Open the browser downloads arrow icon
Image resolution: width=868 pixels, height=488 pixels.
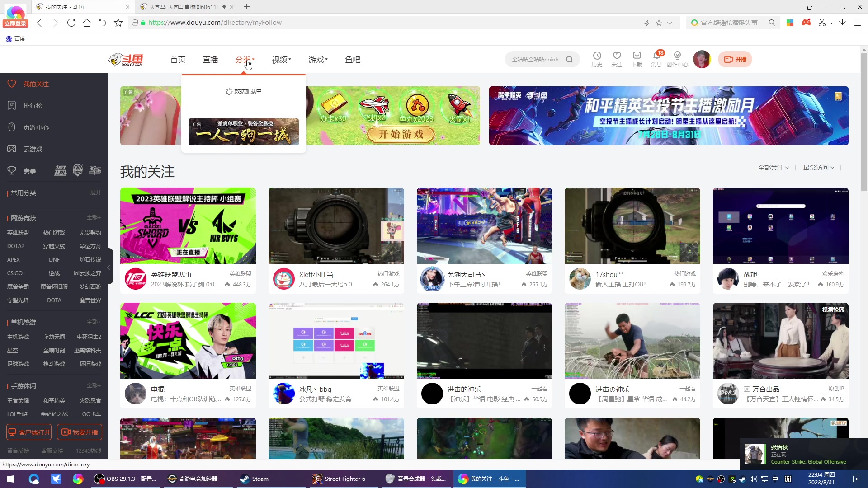842,23
